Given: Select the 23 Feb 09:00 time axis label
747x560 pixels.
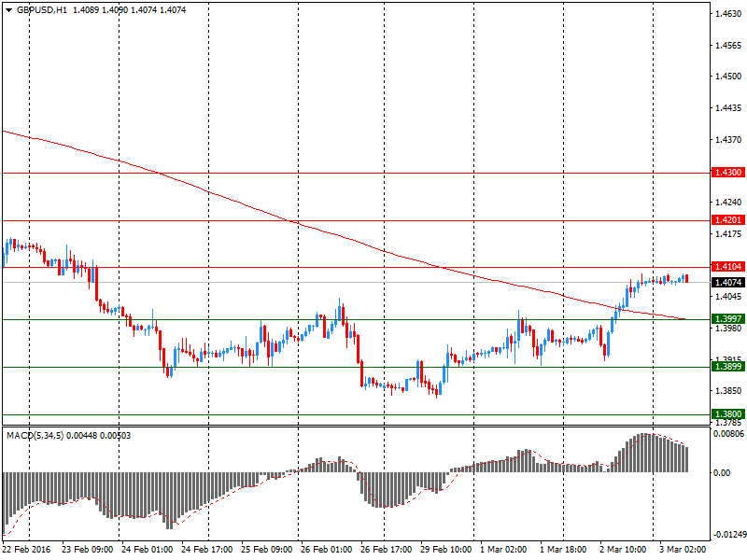Looking at the screenshot, I should (x=87, y=550).
